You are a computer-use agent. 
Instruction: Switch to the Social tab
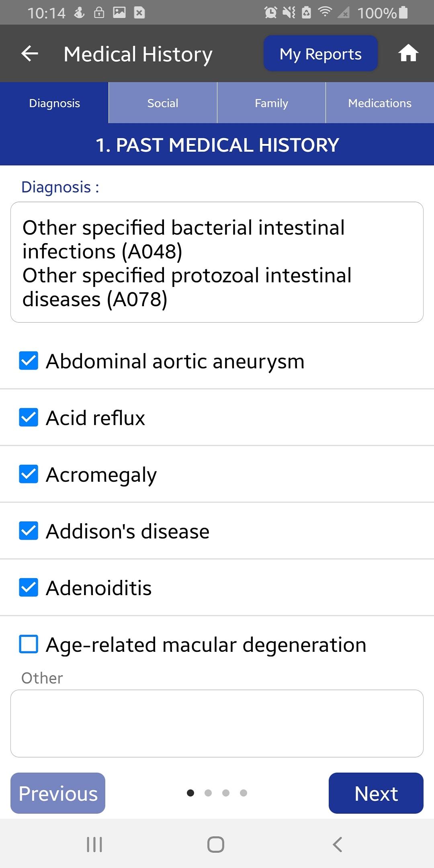163,103
